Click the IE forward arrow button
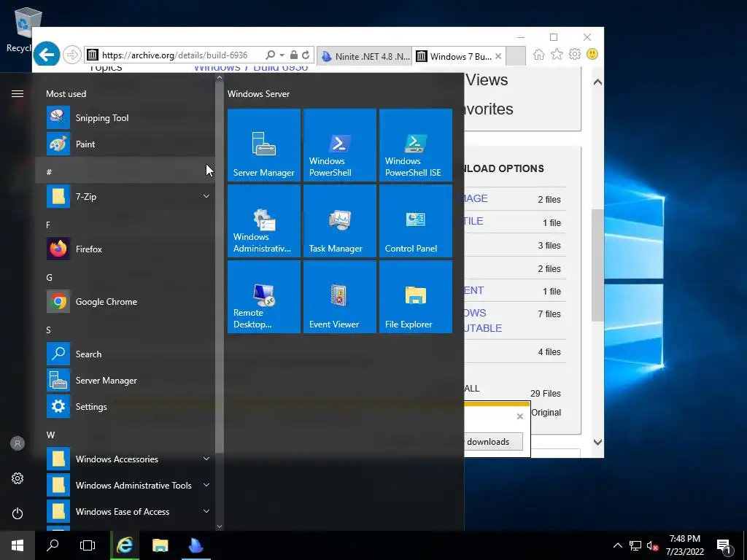 click(x=72, y=55)
